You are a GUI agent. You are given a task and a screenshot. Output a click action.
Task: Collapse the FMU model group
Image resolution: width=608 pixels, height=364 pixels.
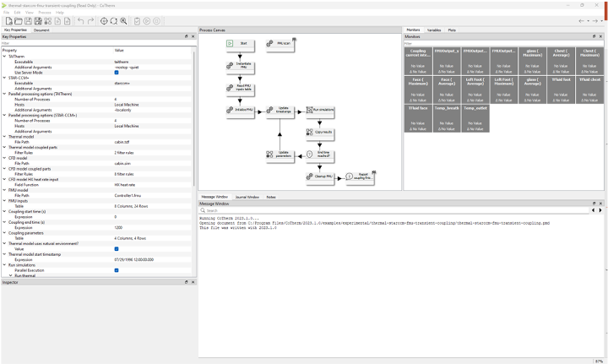5,190
